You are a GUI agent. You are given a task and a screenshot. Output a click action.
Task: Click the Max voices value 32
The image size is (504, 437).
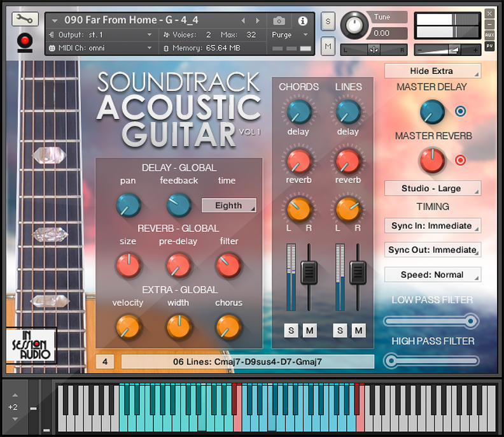tap(251, 35)
